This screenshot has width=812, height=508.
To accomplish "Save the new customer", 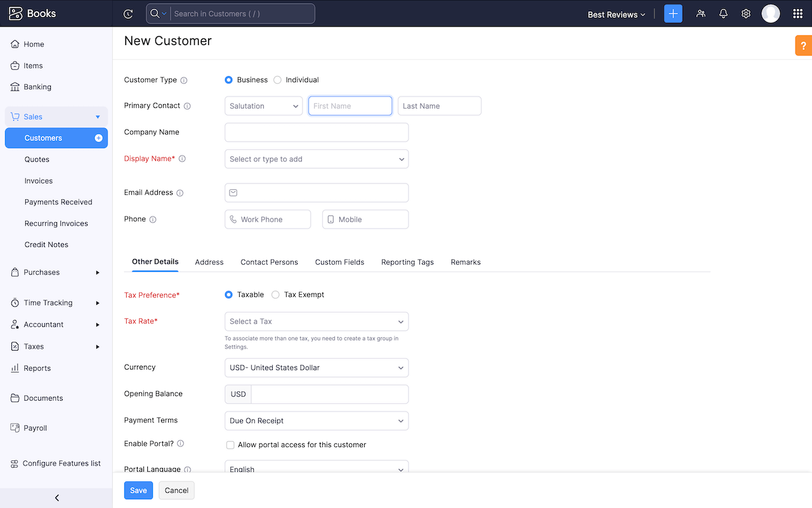I will [138, 490].
